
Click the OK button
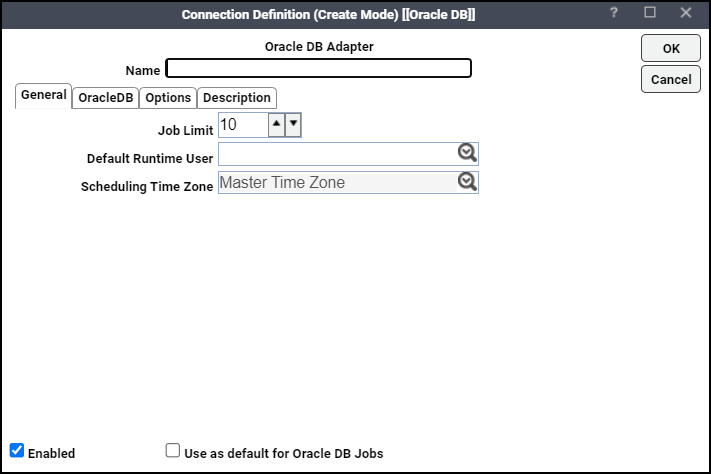click(x=671, y=48)
